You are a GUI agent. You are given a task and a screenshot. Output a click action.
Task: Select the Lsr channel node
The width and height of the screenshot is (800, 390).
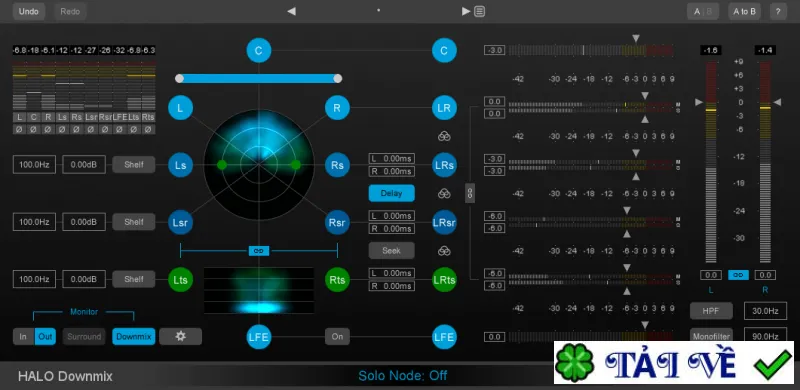180,223
